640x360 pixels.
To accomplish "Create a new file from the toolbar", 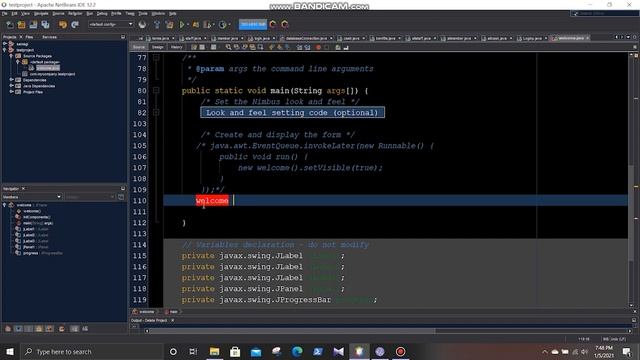I will tap(9, 25).
